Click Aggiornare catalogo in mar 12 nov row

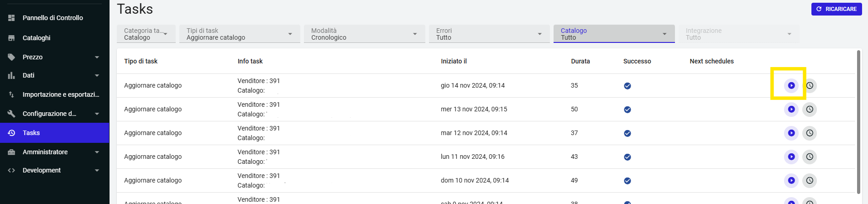coord(153,133)
